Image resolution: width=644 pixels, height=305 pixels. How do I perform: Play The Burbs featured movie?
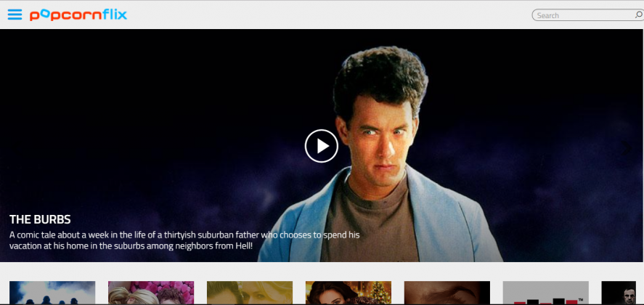point(322,146)
